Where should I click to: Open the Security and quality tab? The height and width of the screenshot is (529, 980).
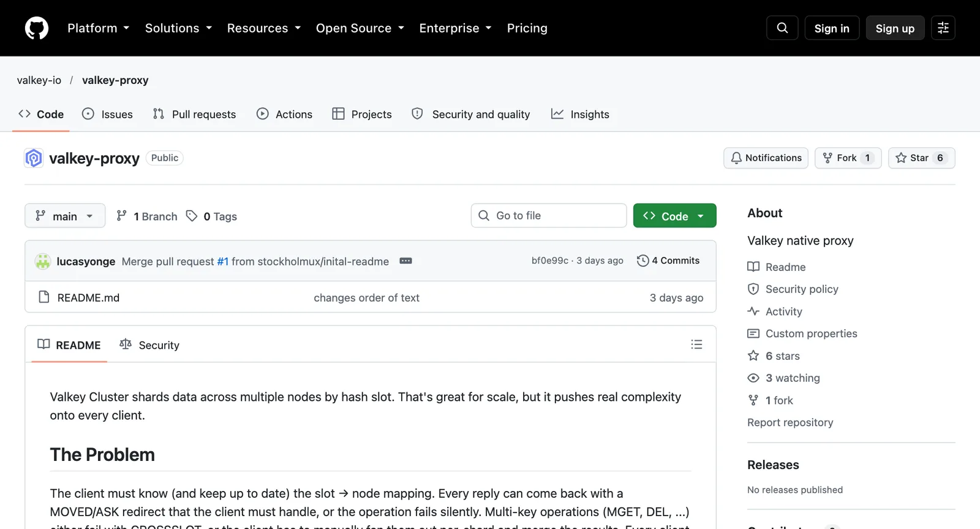click(470, 115)
